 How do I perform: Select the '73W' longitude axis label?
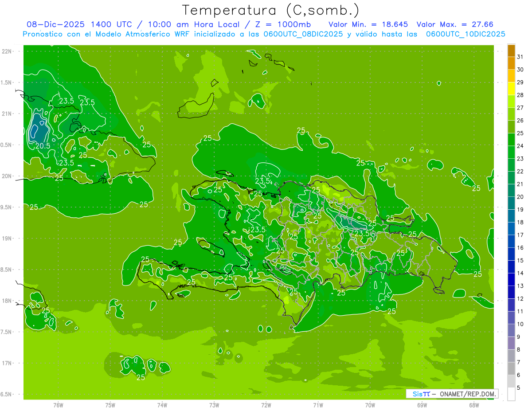214,405
